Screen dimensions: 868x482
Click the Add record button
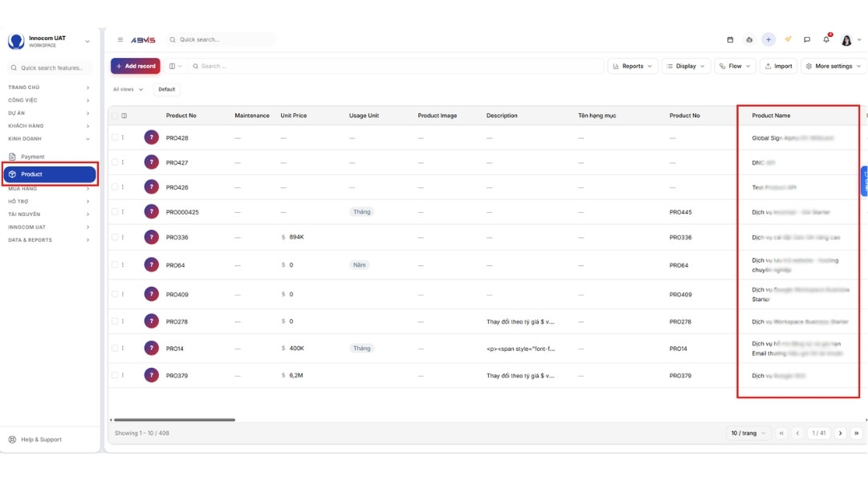pos(136,66)
